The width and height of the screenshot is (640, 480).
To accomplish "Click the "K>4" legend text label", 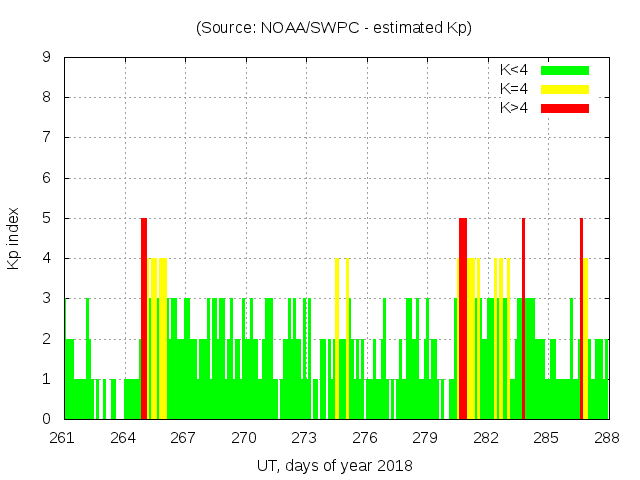I will point(513,107).
